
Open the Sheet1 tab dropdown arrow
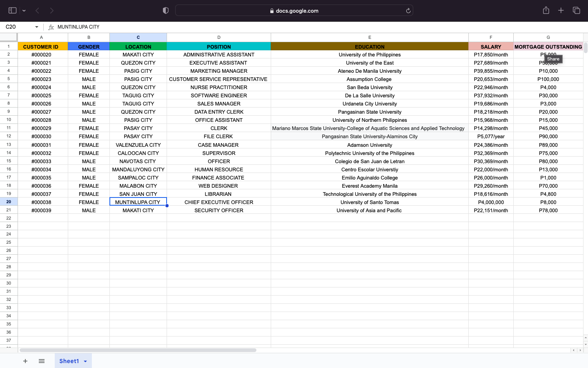pyautogui.click(x=85, y=361)
